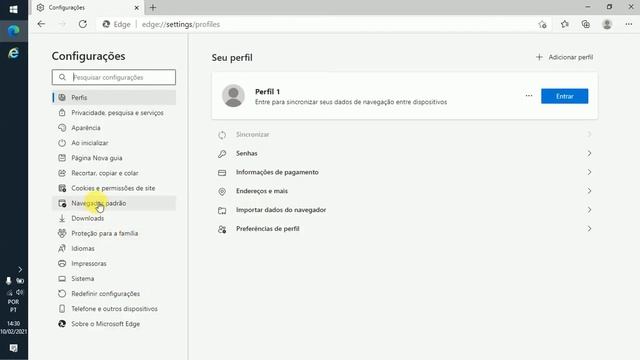Go to Proteção para a família
Viewport: 640px width, 360px height.
pos(114,233)
